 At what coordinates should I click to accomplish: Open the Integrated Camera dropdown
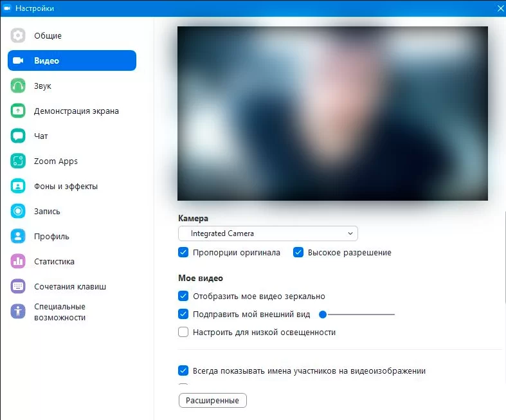[x=268, y=233]
